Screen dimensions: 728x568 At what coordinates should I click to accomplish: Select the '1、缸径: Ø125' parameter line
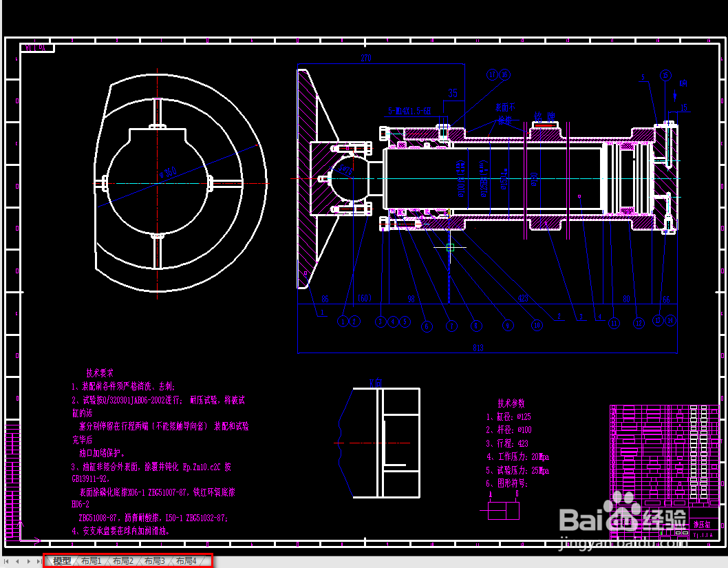(x=508, y=417)
